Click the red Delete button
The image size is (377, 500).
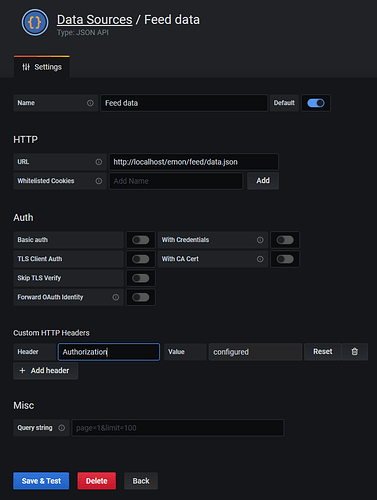tap(97, 481)
